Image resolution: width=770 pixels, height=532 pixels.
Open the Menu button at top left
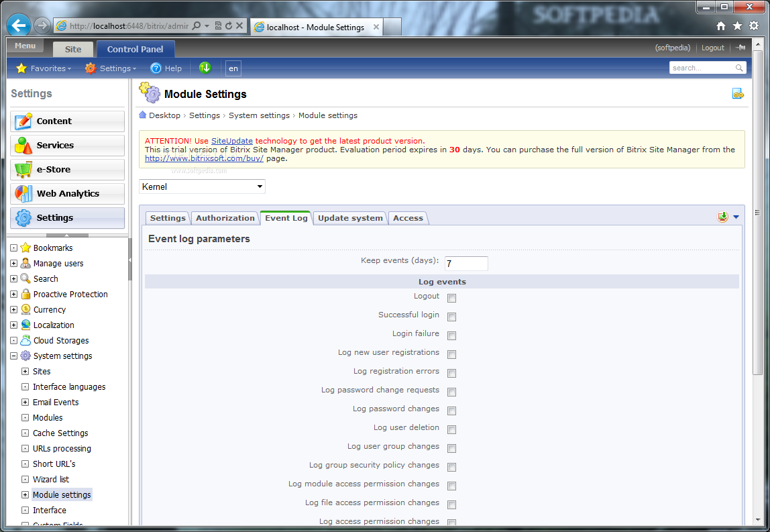[x=25, y=46]
